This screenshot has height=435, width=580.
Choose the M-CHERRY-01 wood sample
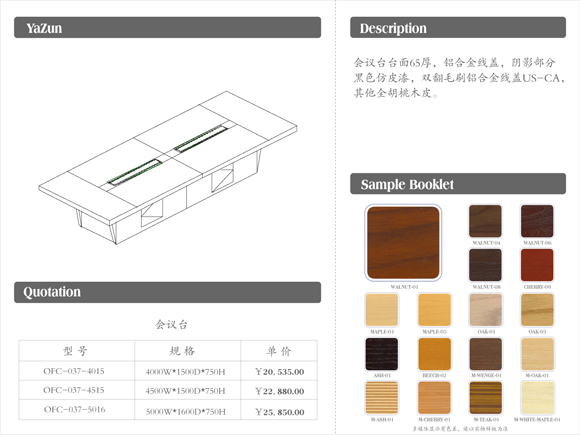tap(434, 398)
